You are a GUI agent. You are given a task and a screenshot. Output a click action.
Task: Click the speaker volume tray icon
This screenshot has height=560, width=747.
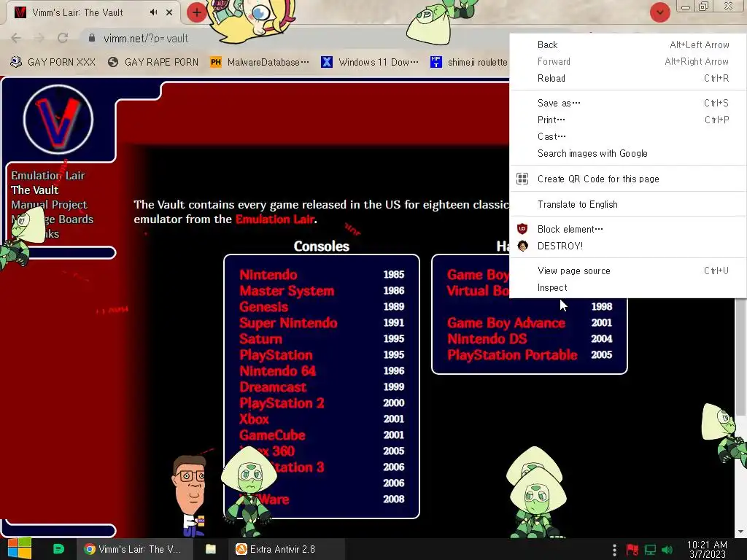667,550
